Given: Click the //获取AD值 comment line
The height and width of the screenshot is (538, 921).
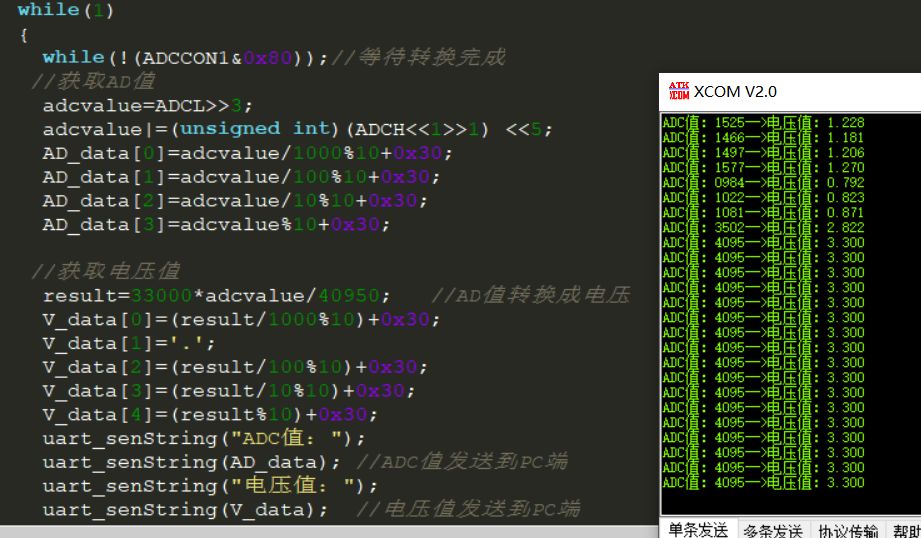Looking at the screenshot, I should [93, 81].
